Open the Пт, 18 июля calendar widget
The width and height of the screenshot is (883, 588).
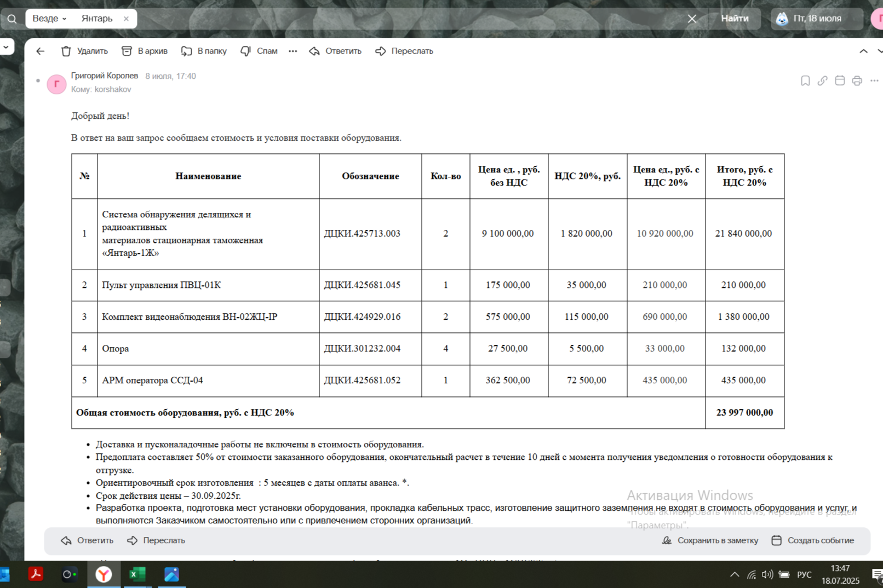pyautogui.click(x=817, y=19)
